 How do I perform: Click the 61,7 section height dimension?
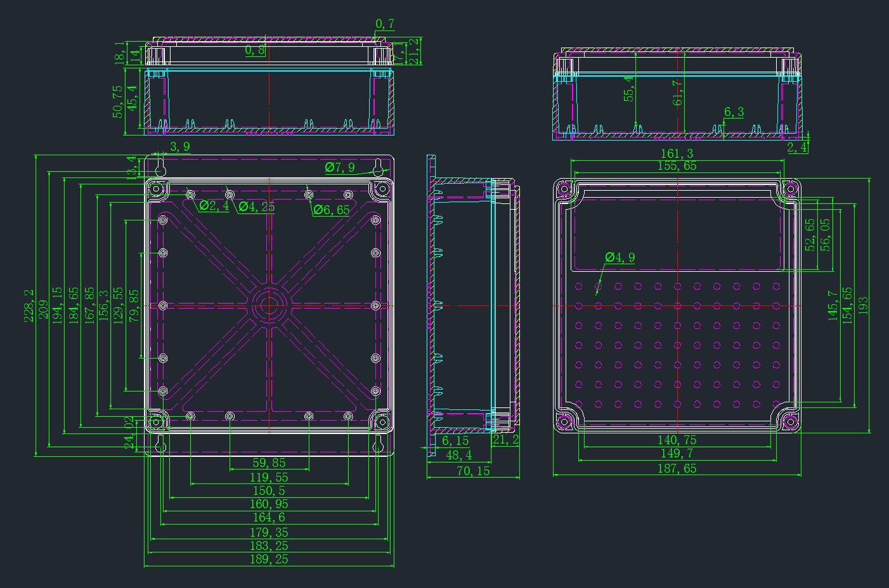click(x=678, y=92)
